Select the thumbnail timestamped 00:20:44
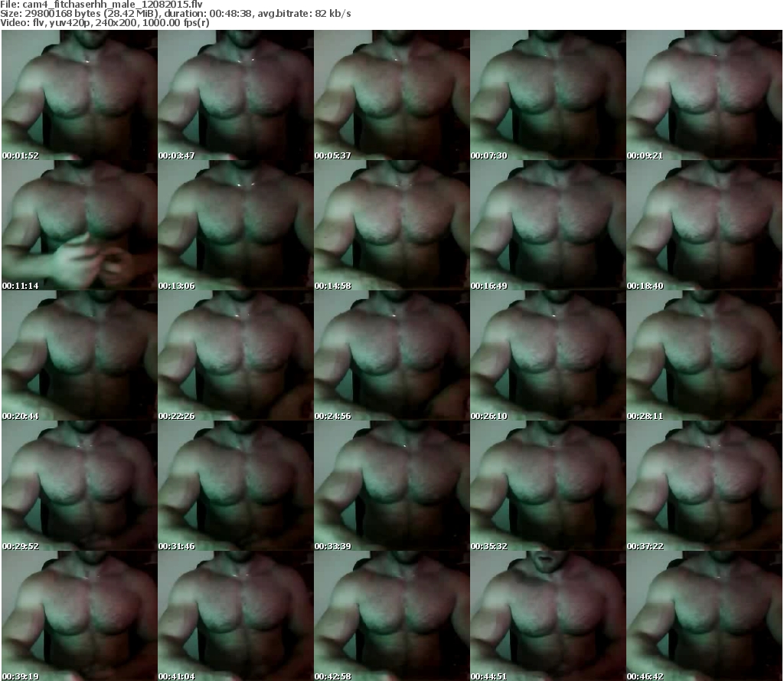 coord(80,355)
